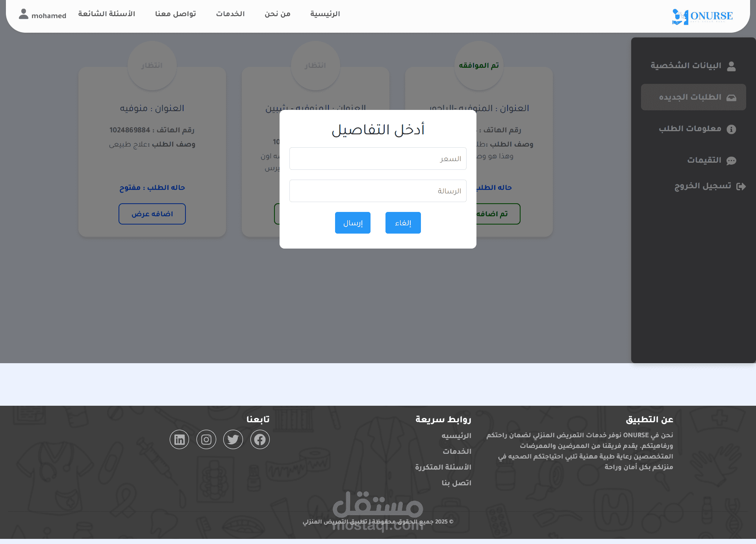The height and width of the screenshot is (544, 756).
Task: Click the mohamed user profile icon
Action: [x=24, y=15]
